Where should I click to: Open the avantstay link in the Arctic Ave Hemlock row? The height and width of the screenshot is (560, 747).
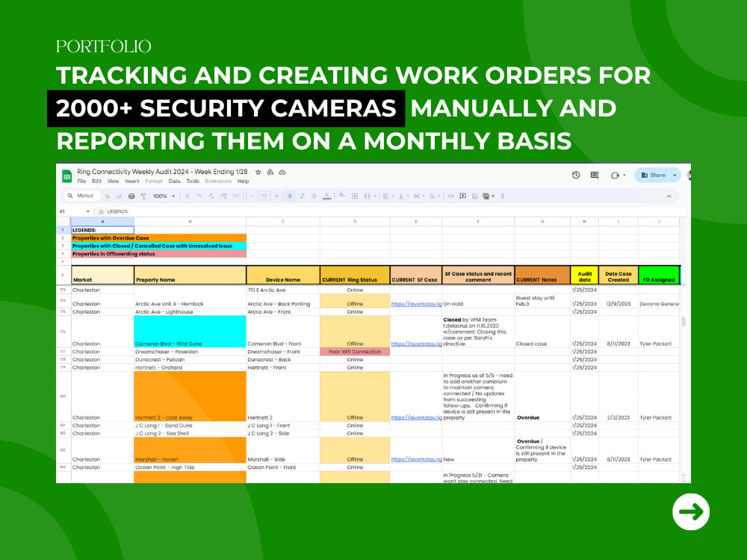pos(416,304)
